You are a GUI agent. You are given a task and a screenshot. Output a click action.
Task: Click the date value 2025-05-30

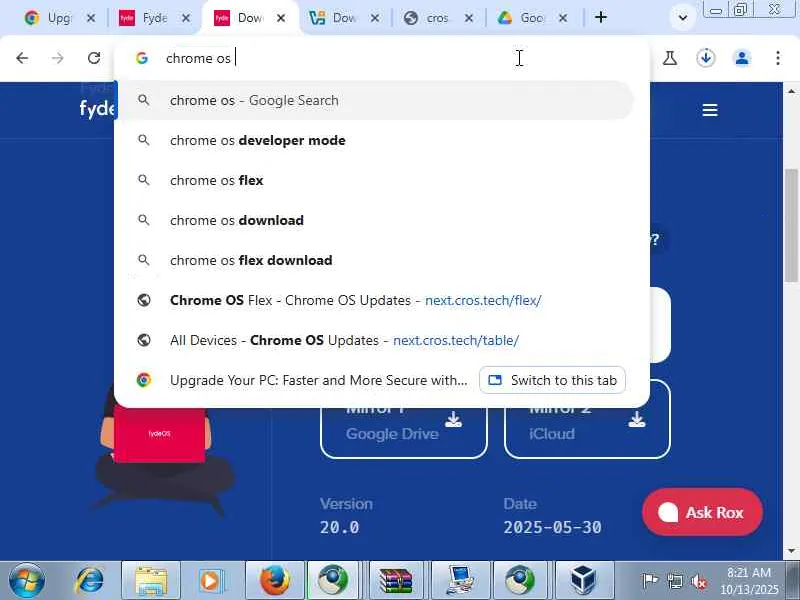pyautogui.click(x=553, y=528)
